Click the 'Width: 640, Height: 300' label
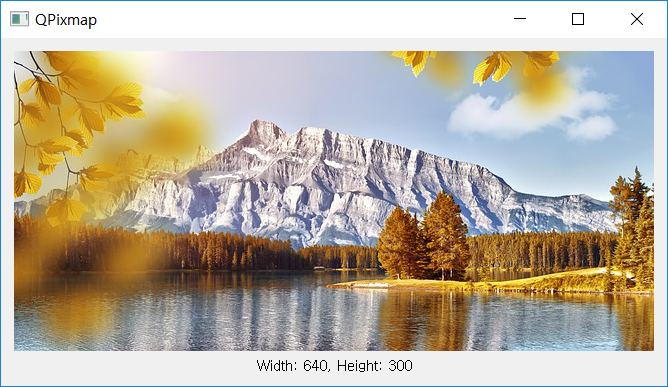Viewport: 668px width, 387px height. 334,366
